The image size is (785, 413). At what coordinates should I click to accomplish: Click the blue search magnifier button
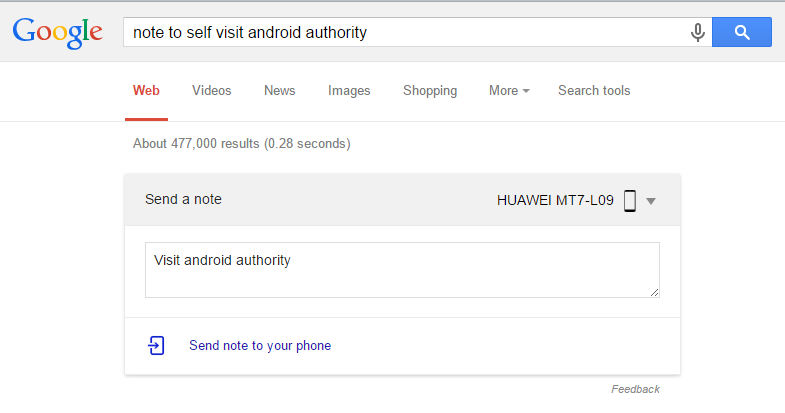[741, 32]
